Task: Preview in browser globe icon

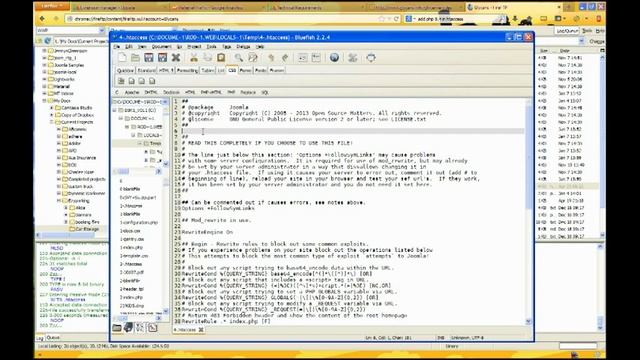Action: (x=334, y=58)
